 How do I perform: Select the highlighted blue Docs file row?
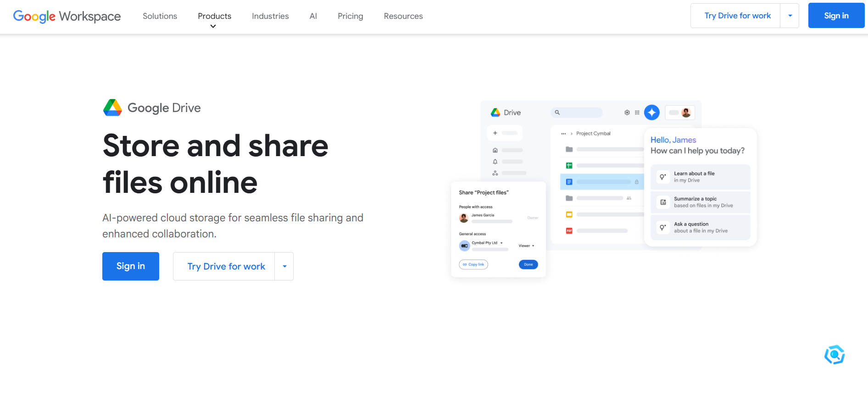tap(601, 182)
